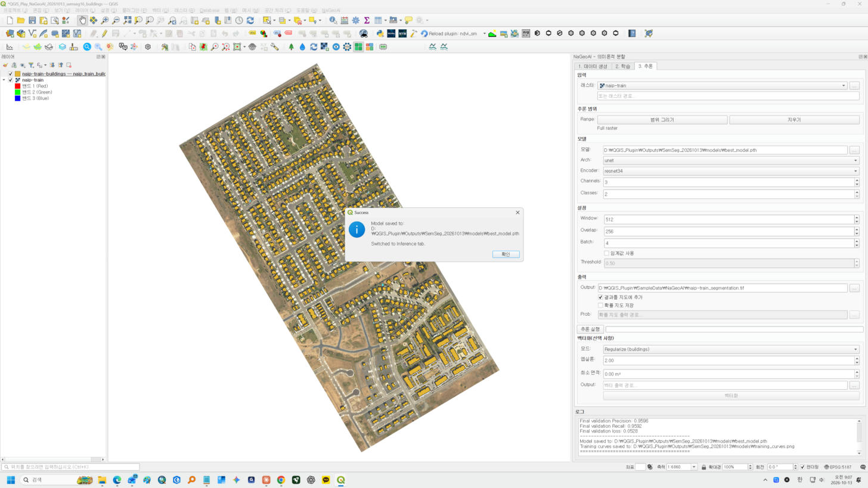
Task: Open Statistical Summary sigma icon
Action: pyautogui.click(x=367, y=20)
